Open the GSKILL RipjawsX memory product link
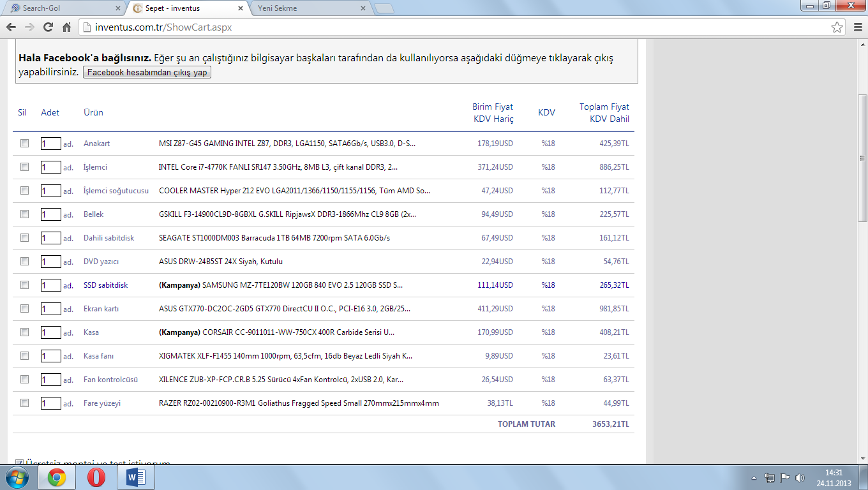Viewport: 868px width, 490px height. [287, 214]
